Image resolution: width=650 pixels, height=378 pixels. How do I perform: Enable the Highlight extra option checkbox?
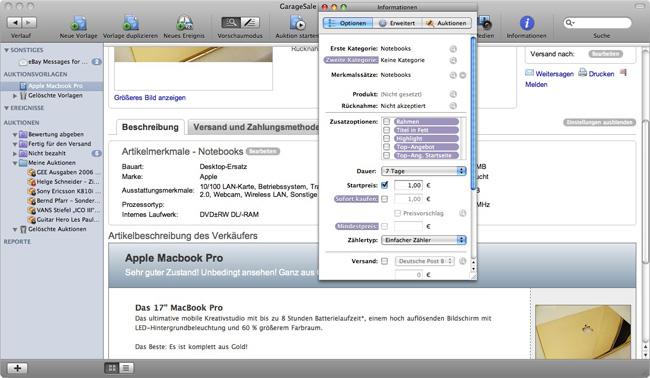[386, 138]
